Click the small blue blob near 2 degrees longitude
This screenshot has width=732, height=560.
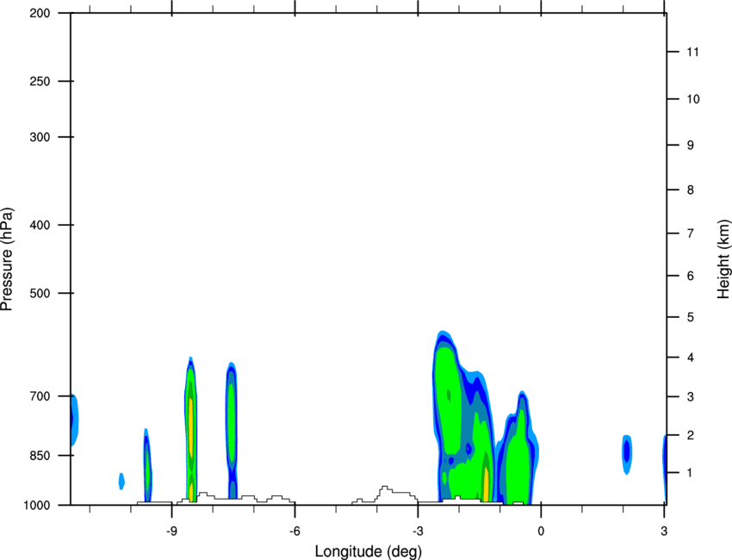[x=626, y=454]
